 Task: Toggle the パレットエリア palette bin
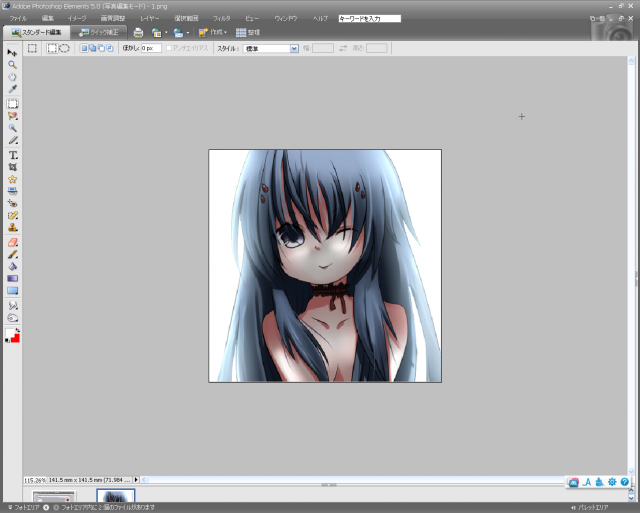click(x=590, y=507)
